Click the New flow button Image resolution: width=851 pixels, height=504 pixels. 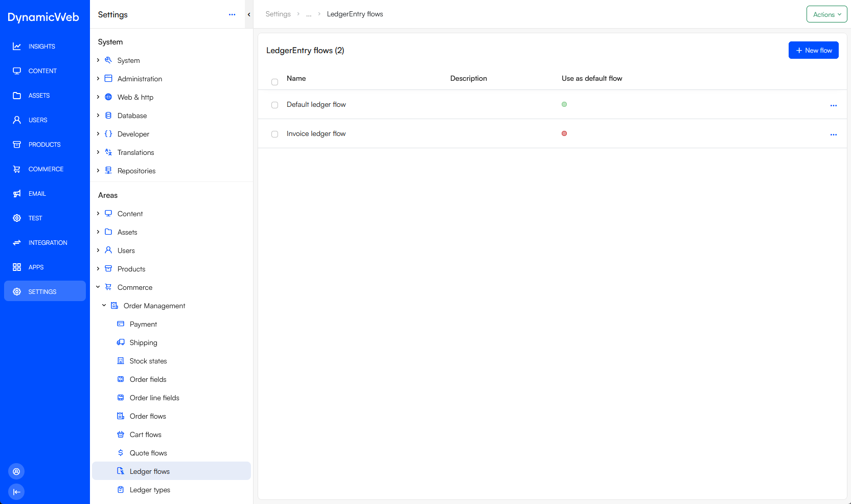(813, 50)
